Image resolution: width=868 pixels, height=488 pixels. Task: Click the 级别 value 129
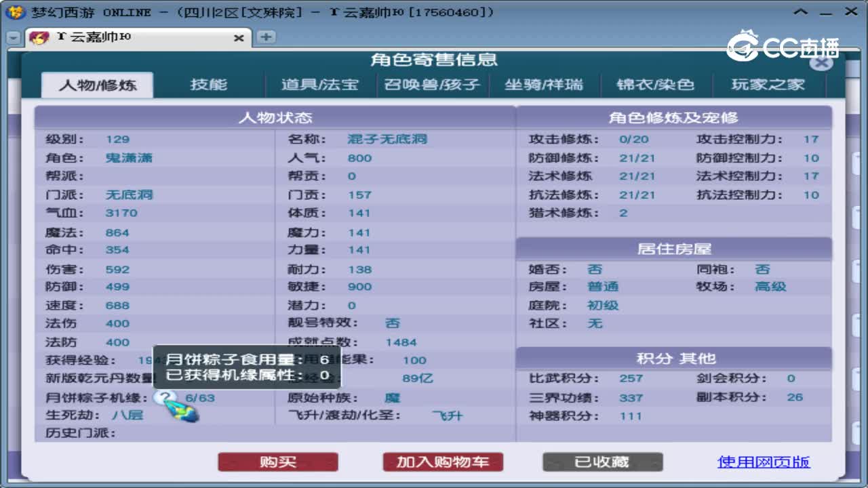[x=117, y=139]
